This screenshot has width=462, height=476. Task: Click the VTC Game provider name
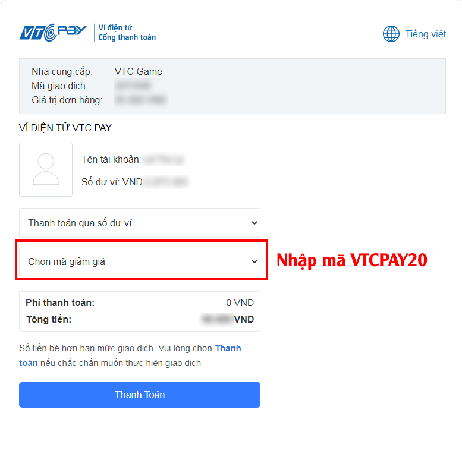(138, 71)
